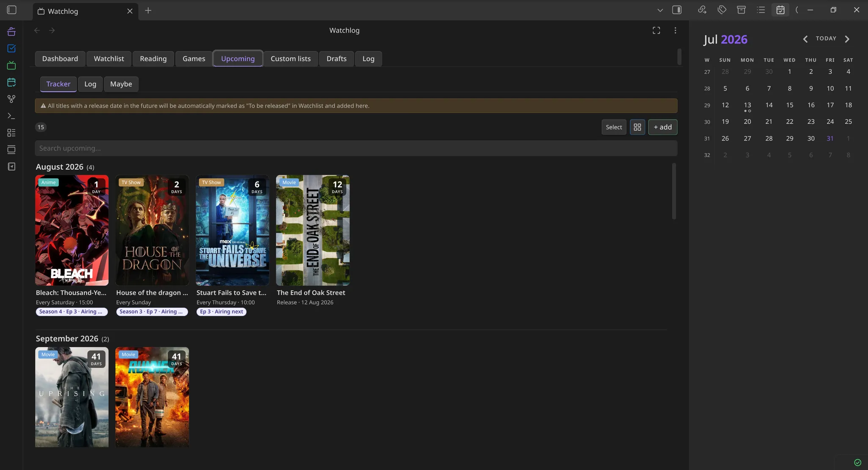Open the green TV ribbon icon
Image resolution: width=868 pixels, height=470 pixels.
point(11,65)
